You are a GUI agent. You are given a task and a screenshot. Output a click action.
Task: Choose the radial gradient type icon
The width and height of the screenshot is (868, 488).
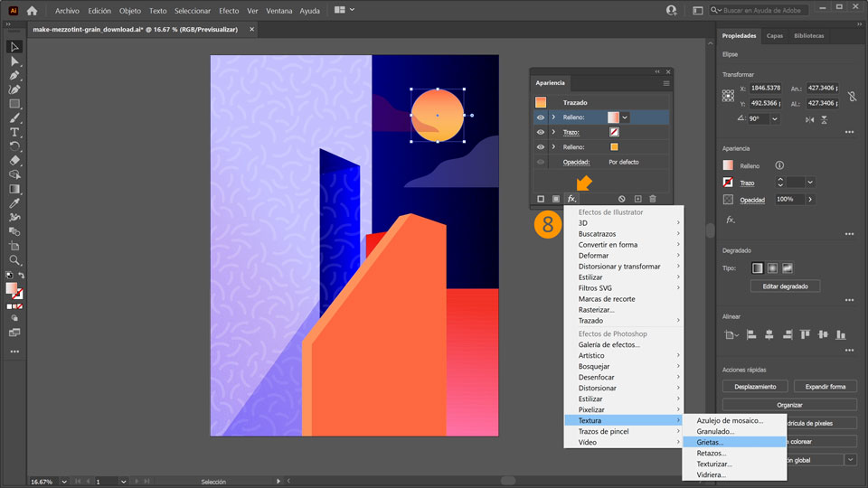[x=772, y=268]
